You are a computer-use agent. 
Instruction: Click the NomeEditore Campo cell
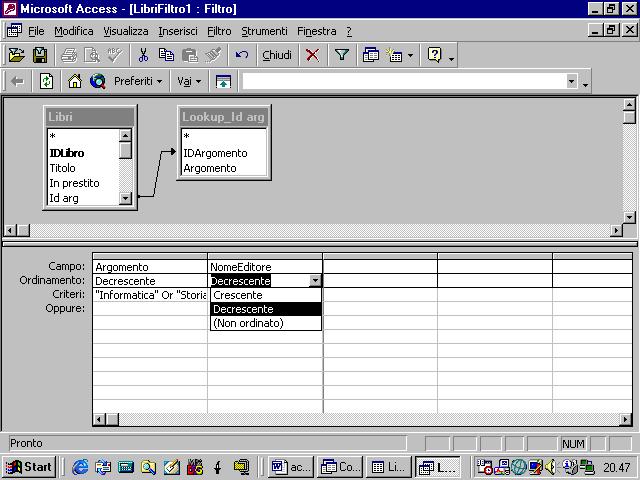(x=265, y=267)
